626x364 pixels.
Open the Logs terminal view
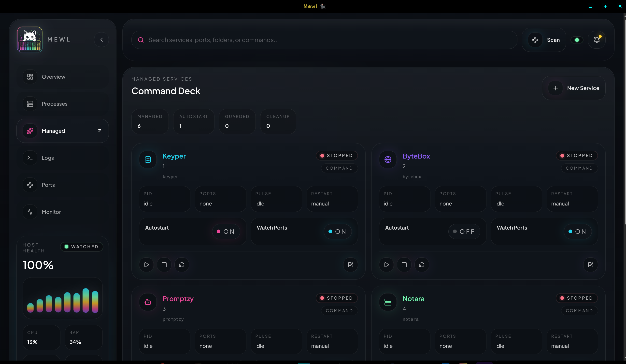[48, 158]
